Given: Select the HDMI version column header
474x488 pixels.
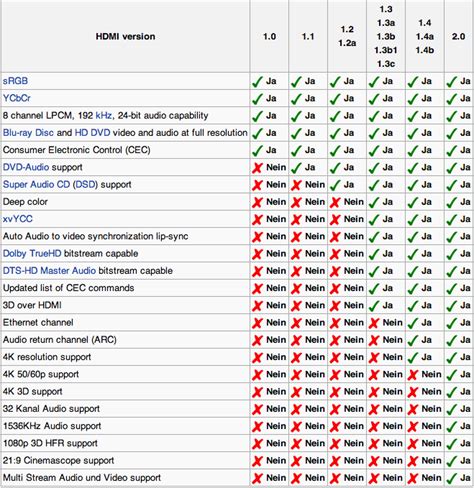Looking at the screenshot, I should coord(125,36).
